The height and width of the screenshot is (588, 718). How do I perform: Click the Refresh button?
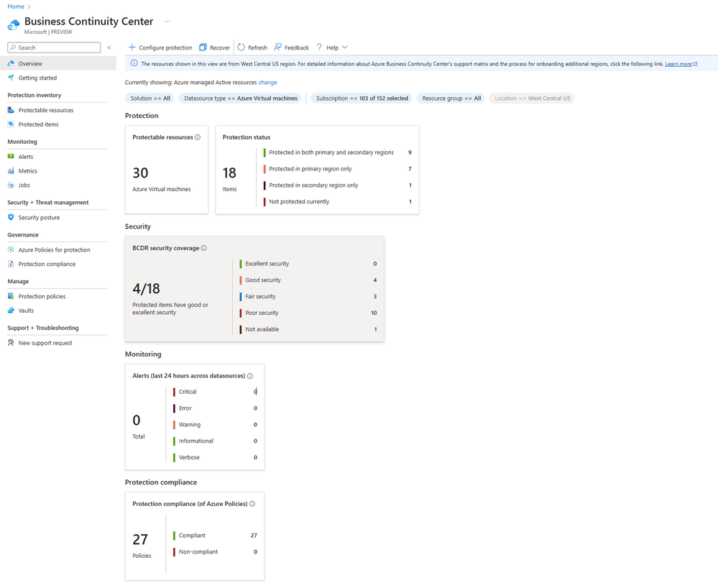[252, 47]
